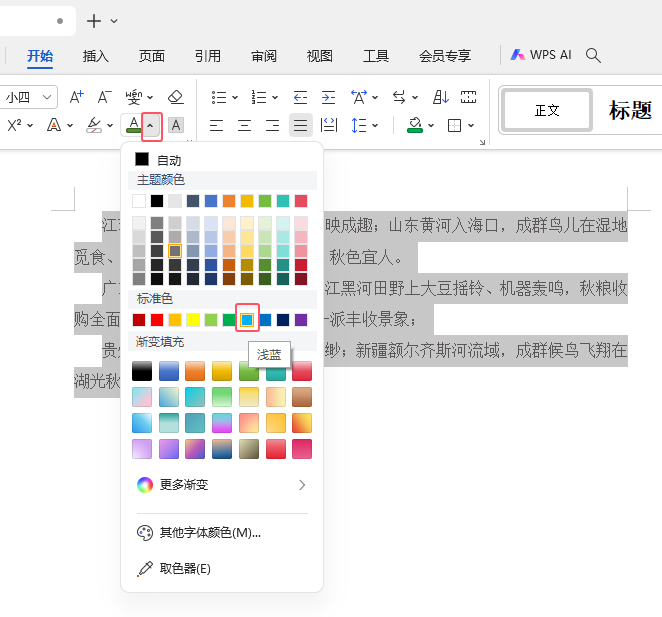Toggle left text alignment

[x=216, y=125]
